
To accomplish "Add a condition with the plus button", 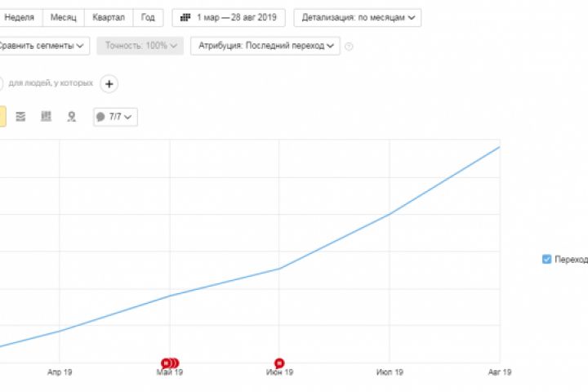I will click(109, 84).
